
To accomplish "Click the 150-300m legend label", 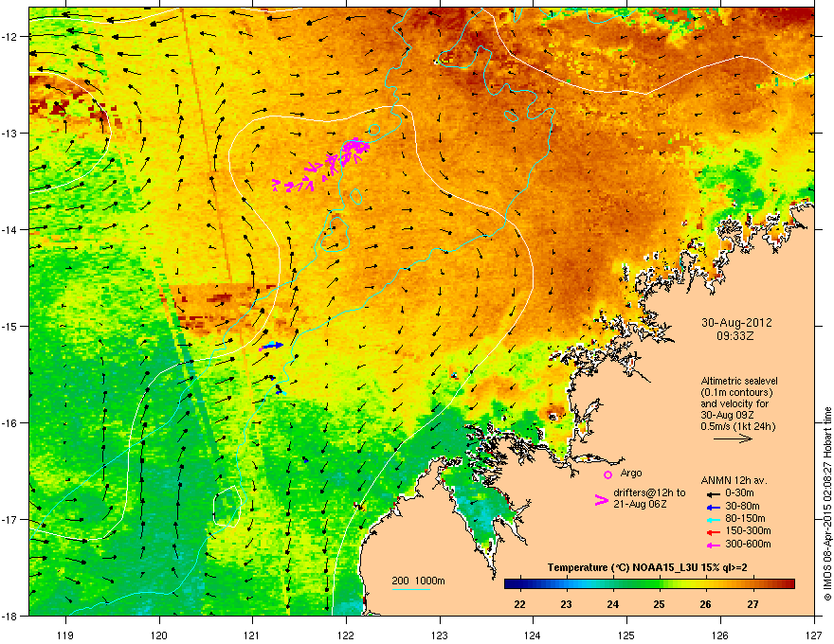I will click(x=748, y=530).
